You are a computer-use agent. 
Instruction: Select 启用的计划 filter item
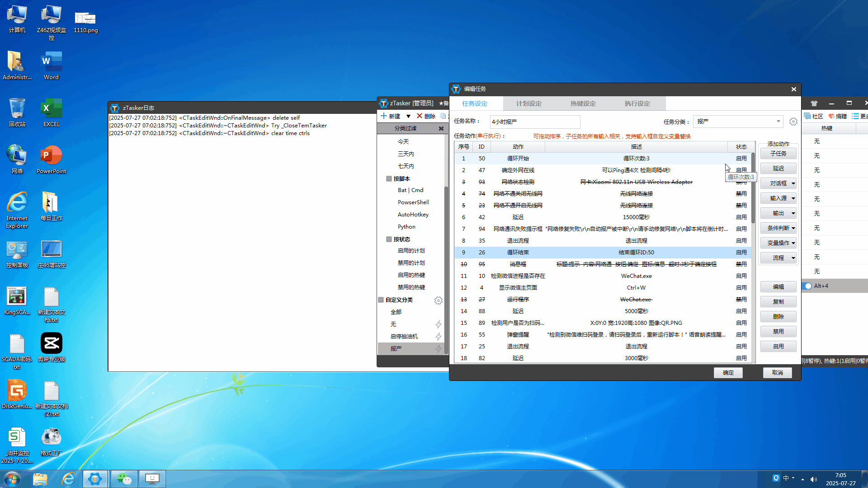click(411, 251)
